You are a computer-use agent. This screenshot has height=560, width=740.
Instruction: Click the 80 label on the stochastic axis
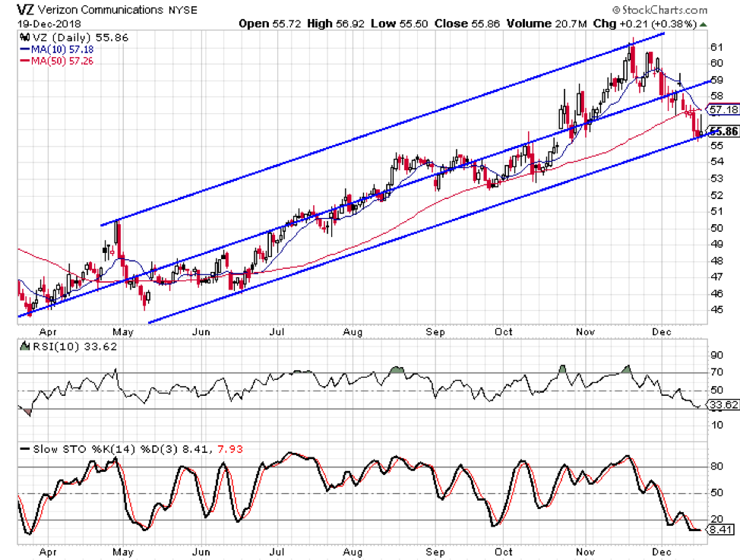coord(716,467)
